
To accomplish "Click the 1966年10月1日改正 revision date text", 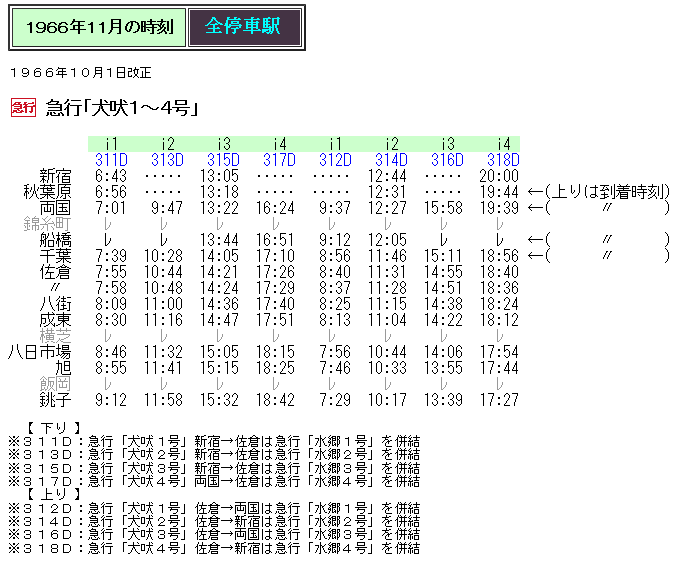I will point(81,73).
